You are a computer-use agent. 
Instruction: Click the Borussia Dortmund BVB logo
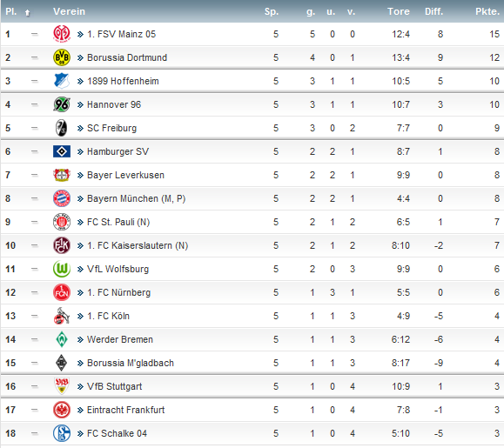coord(62,57)
